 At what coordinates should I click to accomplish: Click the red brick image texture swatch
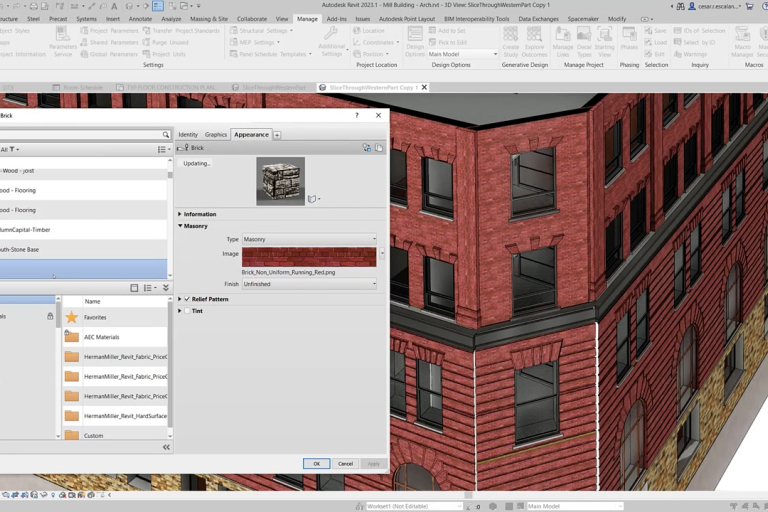[x=309, y=257]
